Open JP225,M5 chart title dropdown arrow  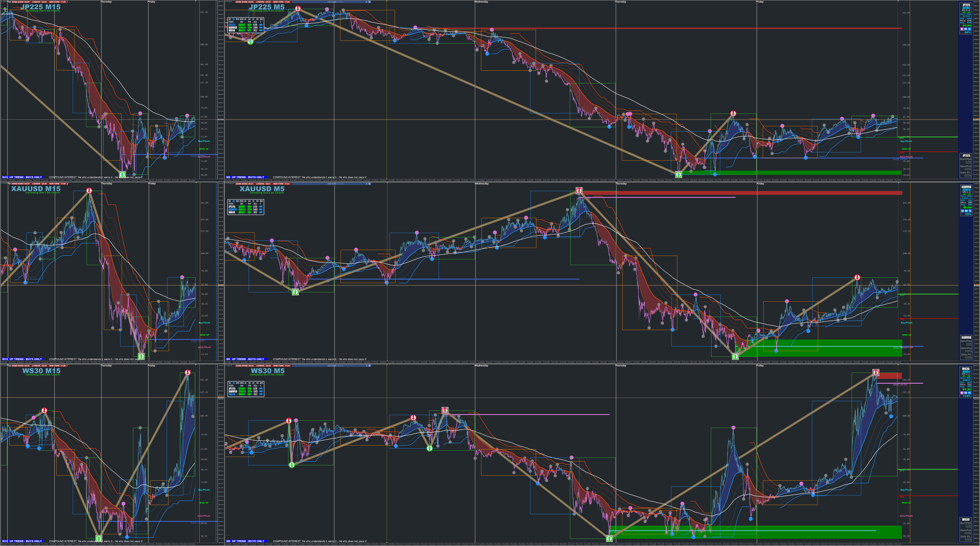226,2
